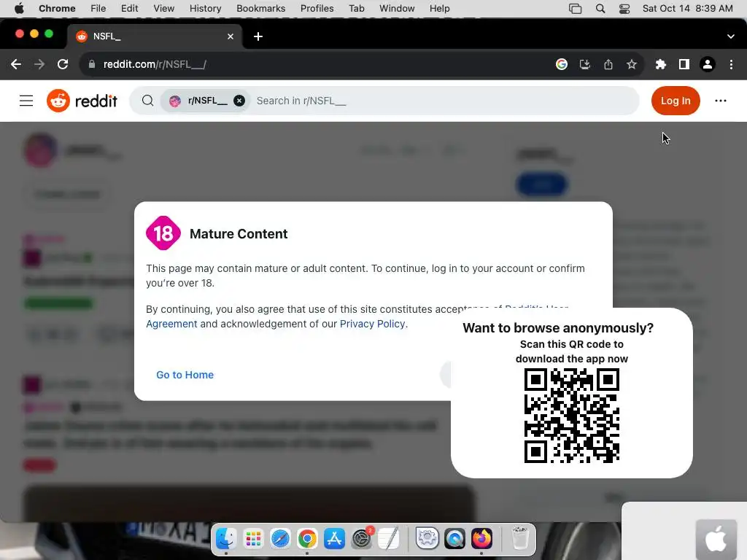Click the screen mirroring icon in menu bar
The image size is (747, 560).
pos(575,9)
